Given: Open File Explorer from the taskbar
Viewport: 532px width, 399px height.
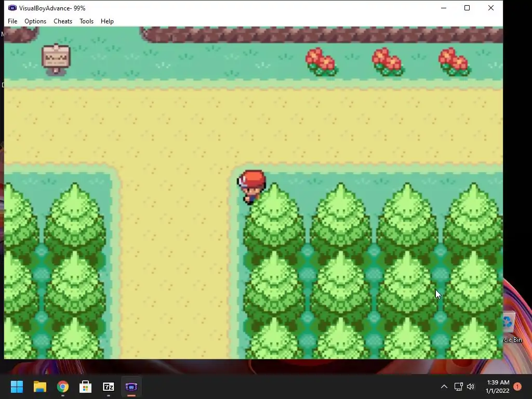Looking at the screenshot, I should pyautogui.click(x=39, y=387).
